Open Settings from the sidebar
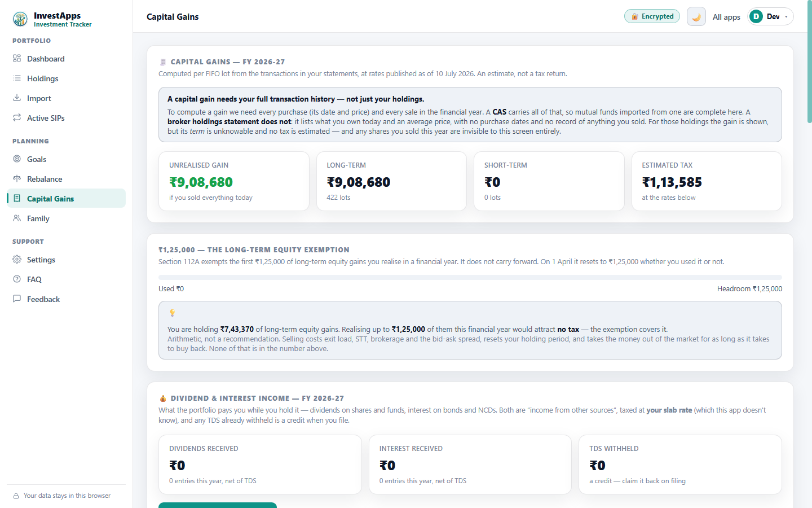The image size is (812, 508). coord(66,260)
